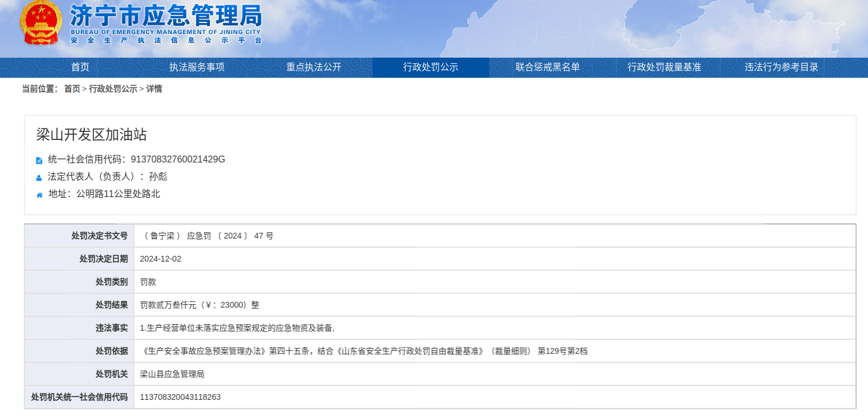Viewport: 868px width, 416px height.
Task: Open the 执法服务事项 menu item
Action: (197, 67)
